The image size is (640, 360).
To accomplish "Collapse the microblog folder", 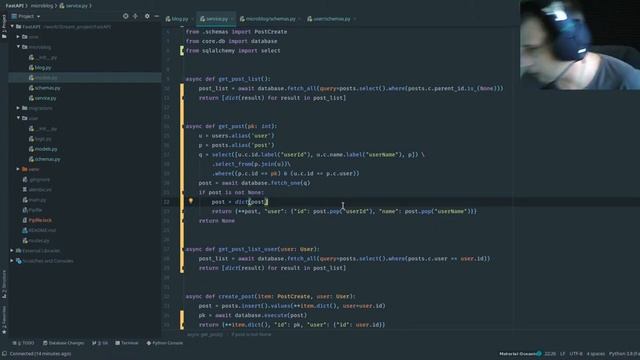I will click(18, 47).
